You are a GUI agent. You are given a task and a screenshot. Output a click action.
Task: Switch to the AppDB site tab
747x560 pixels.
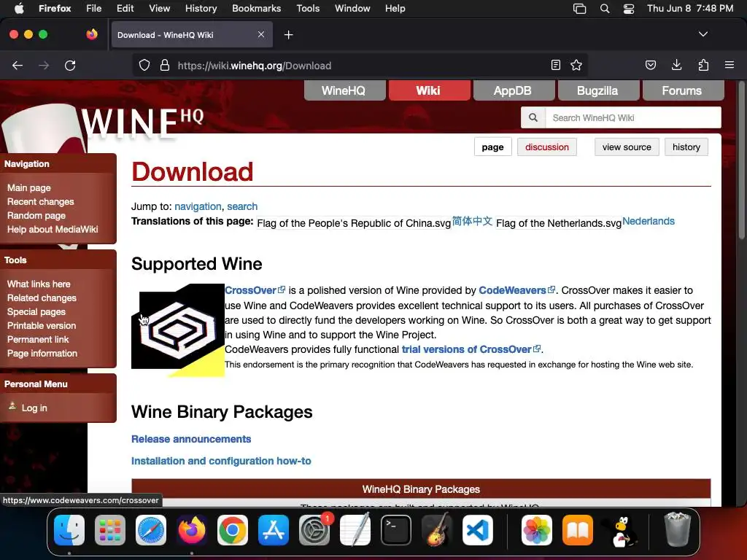514,90
